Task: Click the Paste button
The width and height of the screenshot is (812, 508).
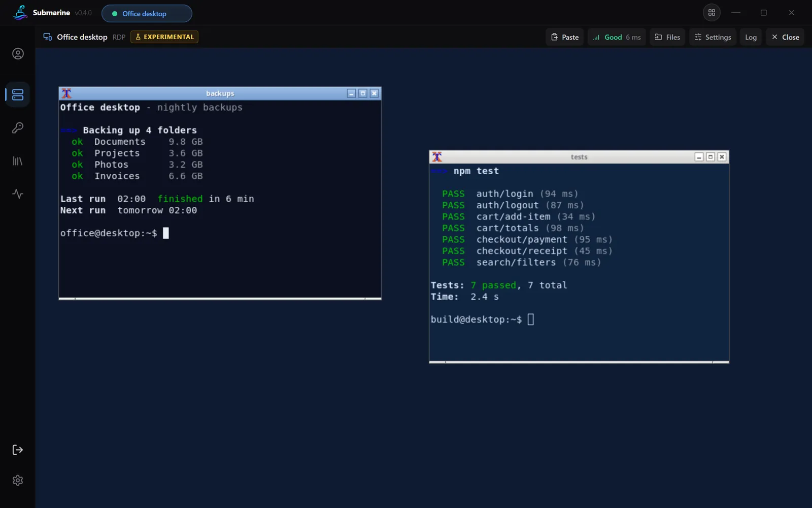Action: [565, 37]
